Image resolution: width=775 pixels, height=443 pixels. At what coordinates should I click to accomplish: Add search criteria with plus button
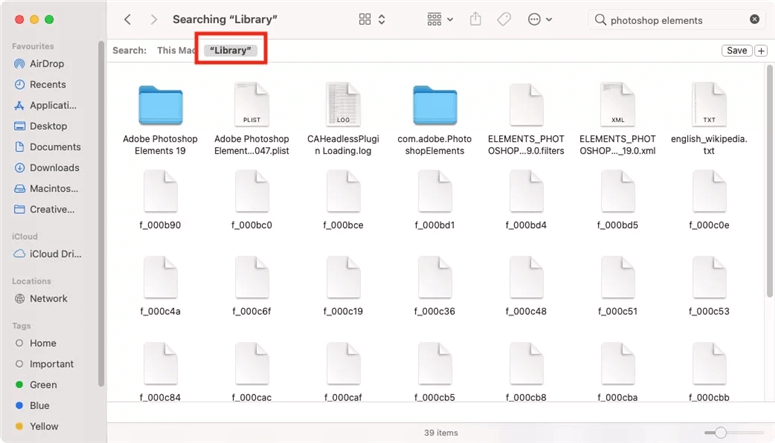click(761, 50)
